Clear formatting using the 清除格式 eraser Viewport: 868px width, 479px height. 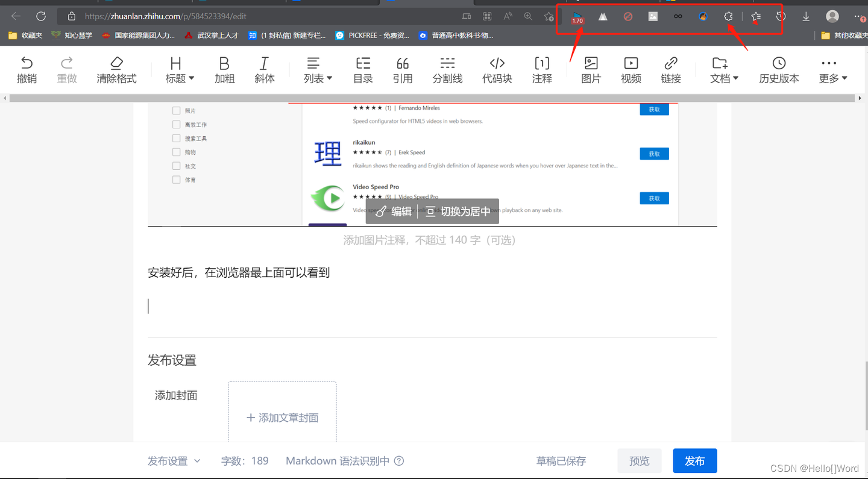click(x=116, y=70)
